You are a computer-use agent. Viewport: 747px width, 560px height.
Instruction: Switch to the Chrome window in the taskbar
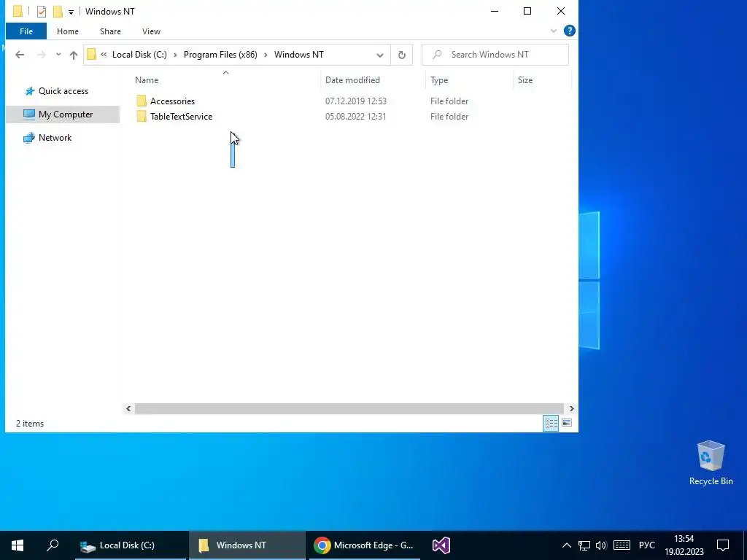[x=365, y=545]
